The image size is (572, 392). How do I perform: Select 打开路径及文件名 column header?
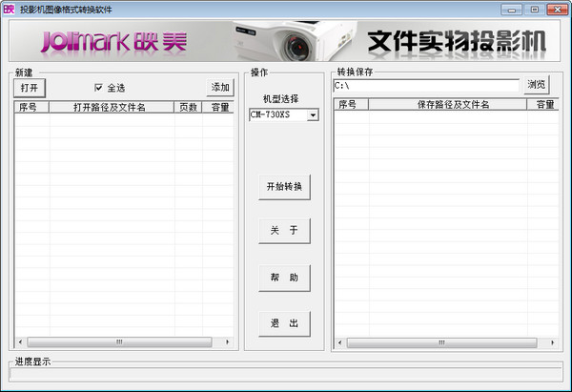(112, 108)
